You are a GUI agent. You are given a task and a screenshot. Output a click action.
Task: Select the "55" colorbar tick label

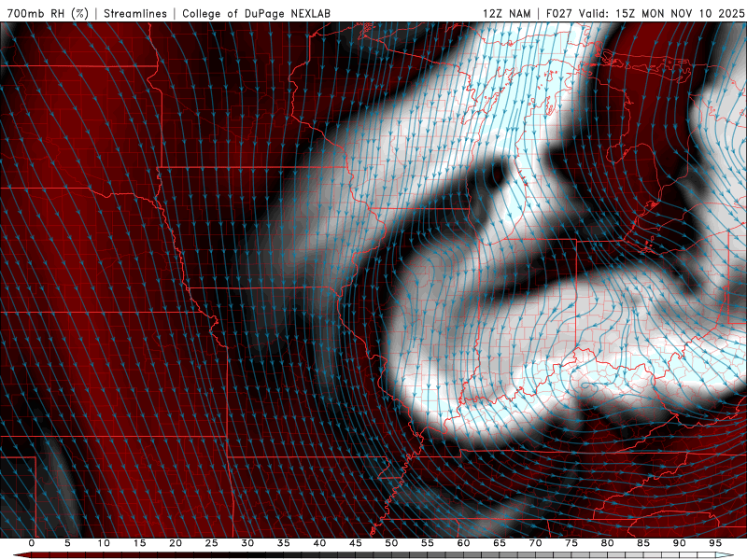tap(428, 543)
